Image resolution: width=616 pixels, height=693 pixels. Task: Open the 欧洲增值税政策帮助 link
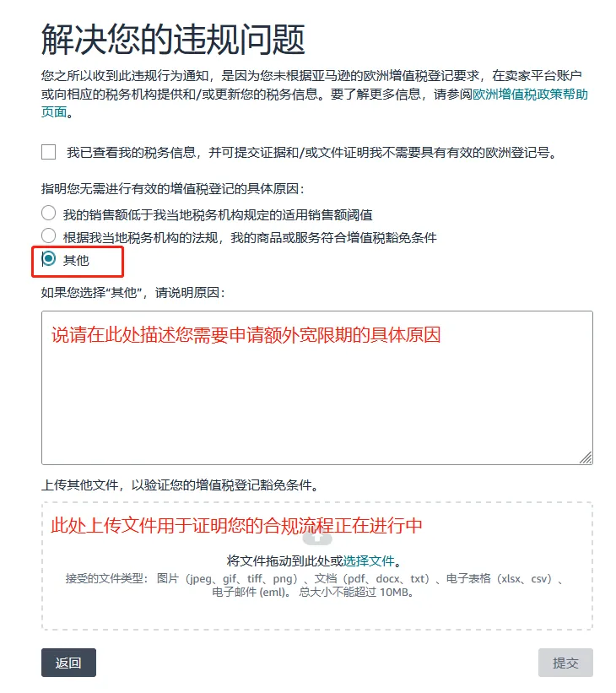530,95
